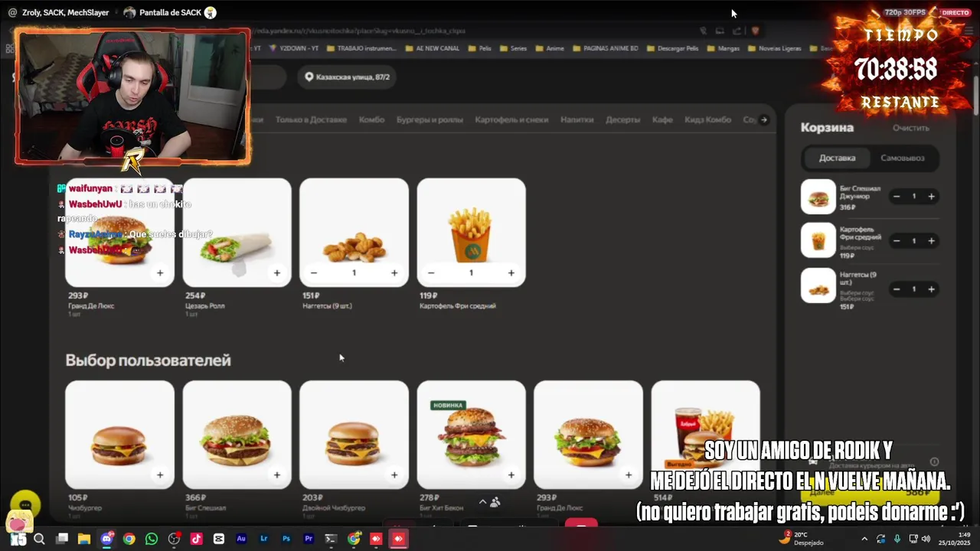Add Чизбургер for 105₽ with plus icon
The image size is (980, 551).
point(160,474)
